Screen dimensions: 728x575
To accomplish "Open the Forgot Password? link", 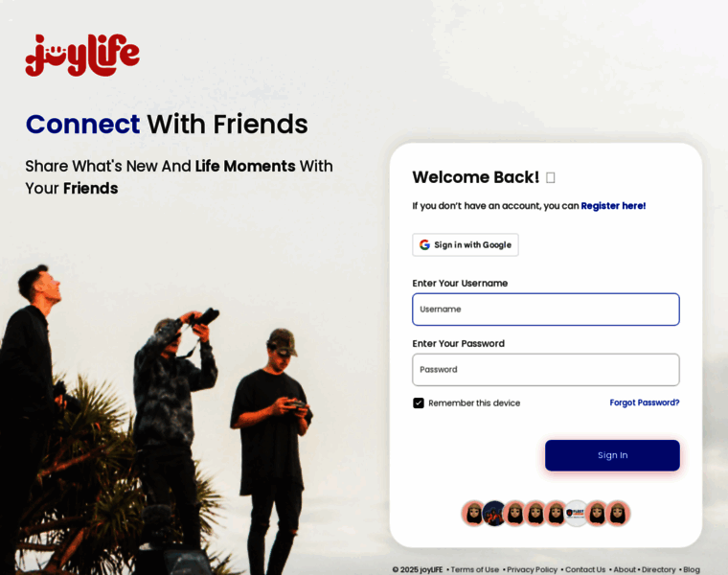I will click(644, 402).
